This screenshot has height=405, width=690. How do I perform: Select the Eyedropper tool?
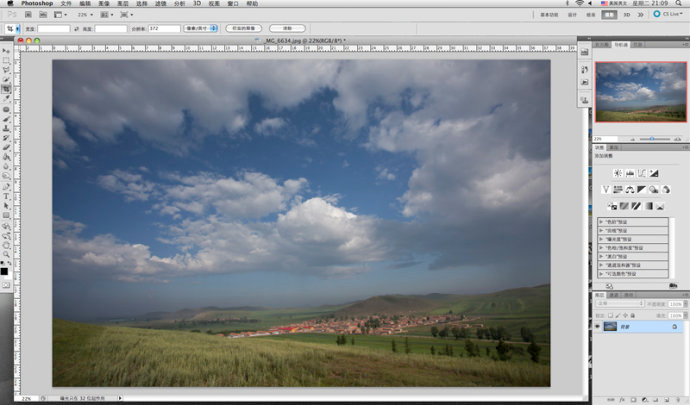pyautogui.click(x=6, y=99)
